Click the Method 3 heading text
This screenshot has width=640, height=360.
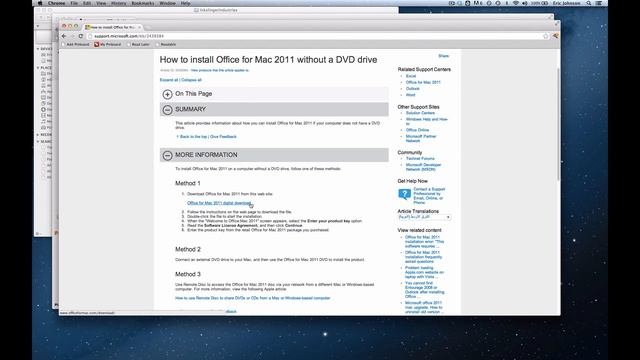tap(188, 274)
